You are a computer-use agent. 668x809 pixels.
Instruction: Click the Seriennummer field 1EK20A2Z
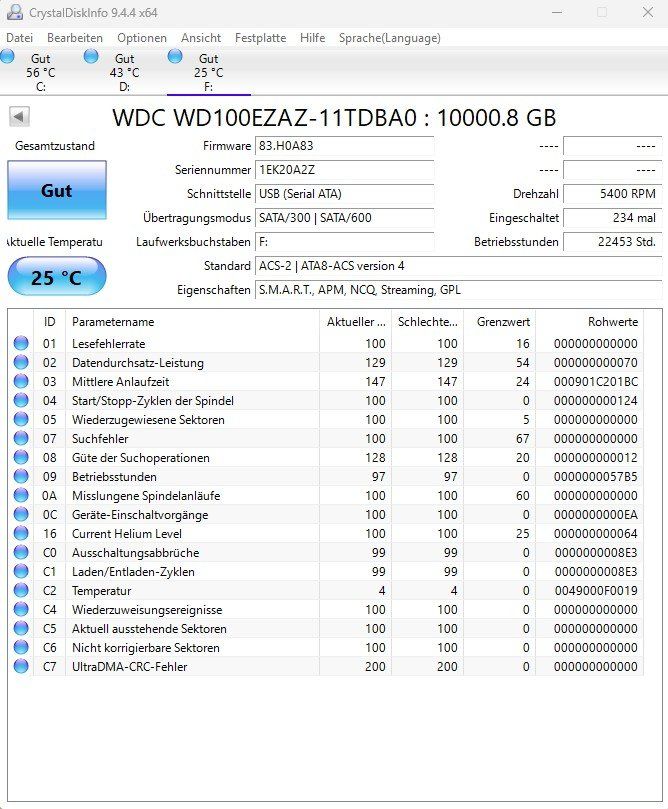(x=344, y=170)
